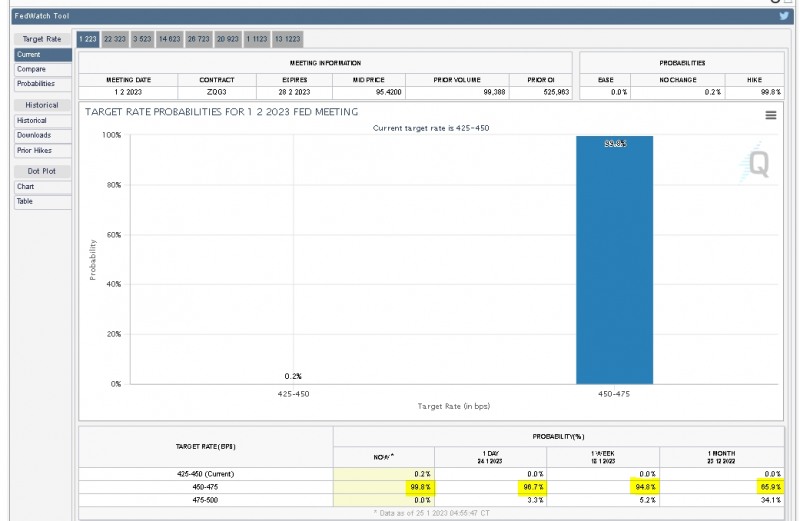Select the 22 323 meeting tab

[115, 39]
